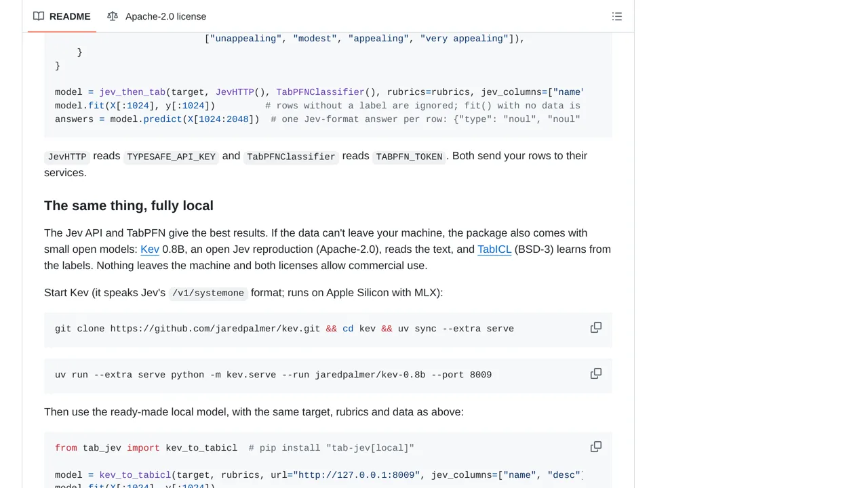
Task: Click the JevHTTP inline code label
Action: click(x=67, y=157)
